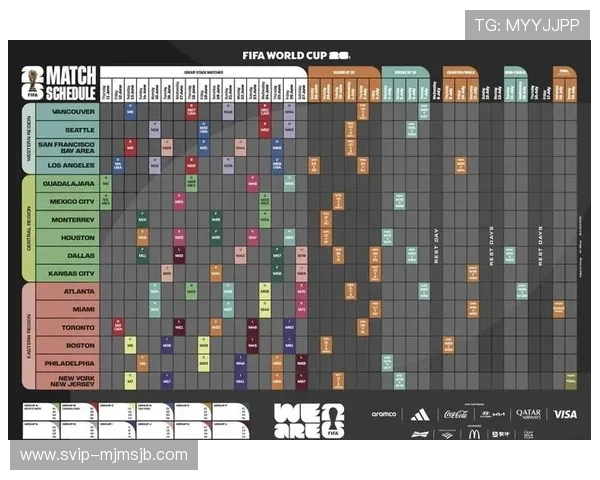Click the adidas sponsor logo
The width and height of the screenshot is (600, 480).
tap(420, 414)
